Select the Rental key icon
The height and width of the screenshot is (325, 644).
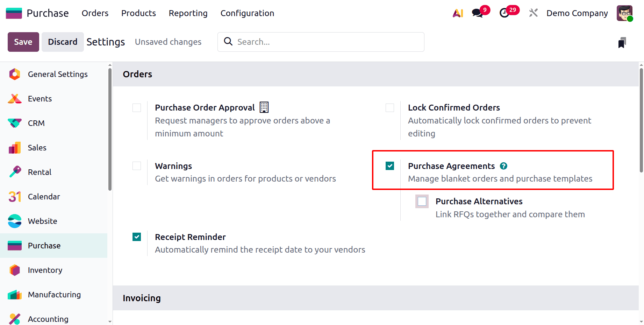[x=14, y=172]
